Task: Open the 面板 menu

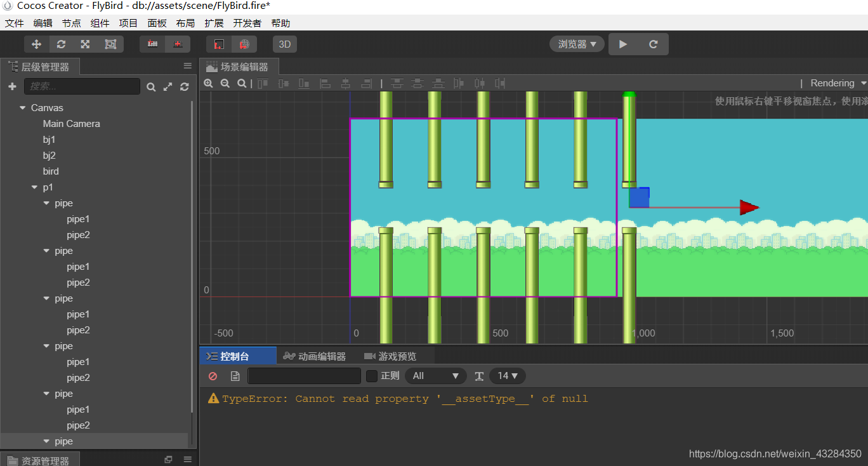Action: click(157, 23)
